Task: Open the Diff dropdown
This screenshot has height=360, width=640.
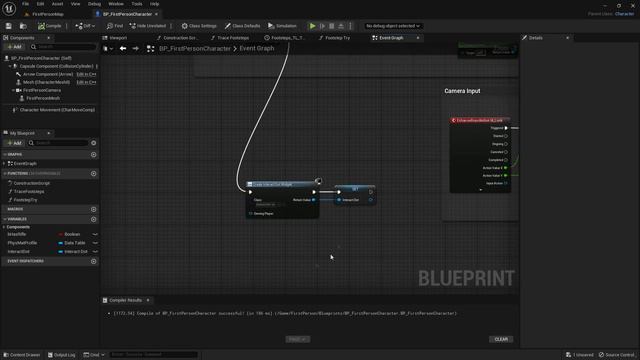Action: point(85,26)
